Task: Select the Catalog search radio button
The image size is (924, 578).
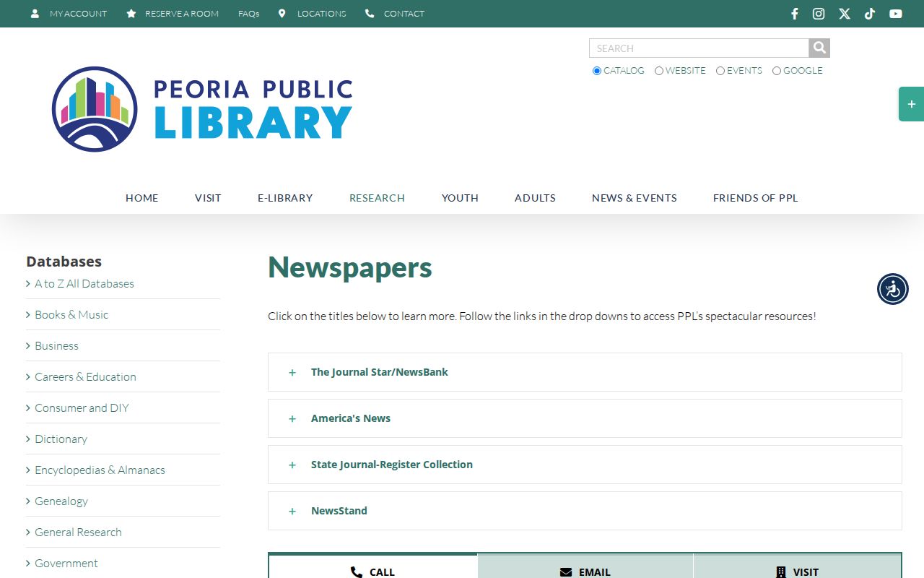Action: click(597, 71)
